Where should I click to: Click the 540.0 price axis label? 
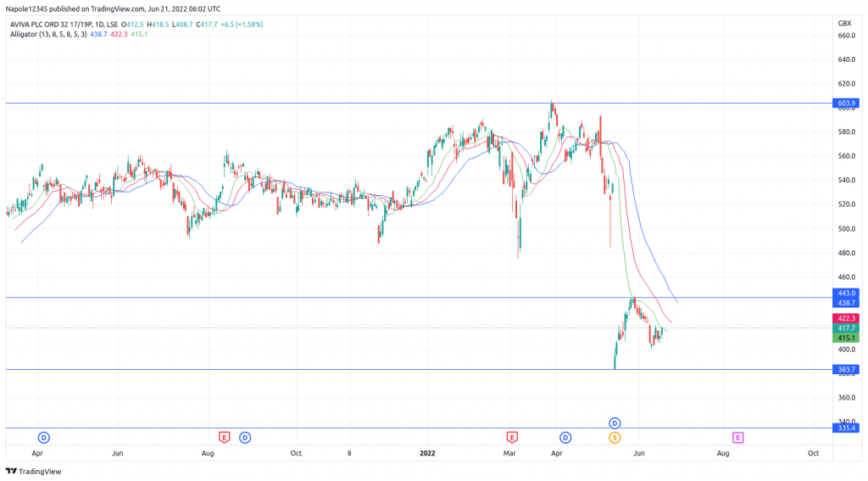[x=847, y=180]
